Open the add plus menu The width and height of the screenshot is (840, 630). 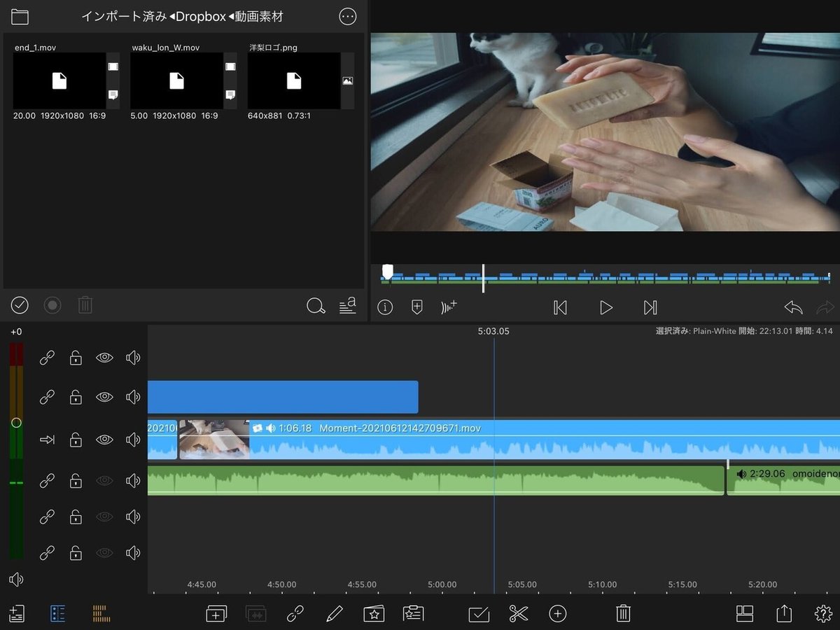pos(557,614)
